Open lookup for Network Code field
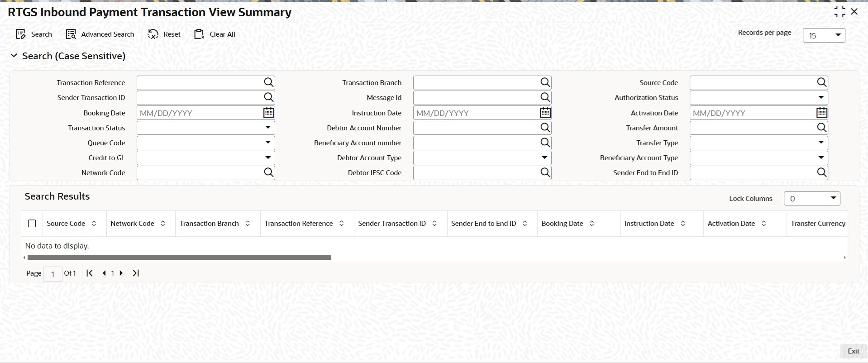868x363 pixels. (268, 172)
